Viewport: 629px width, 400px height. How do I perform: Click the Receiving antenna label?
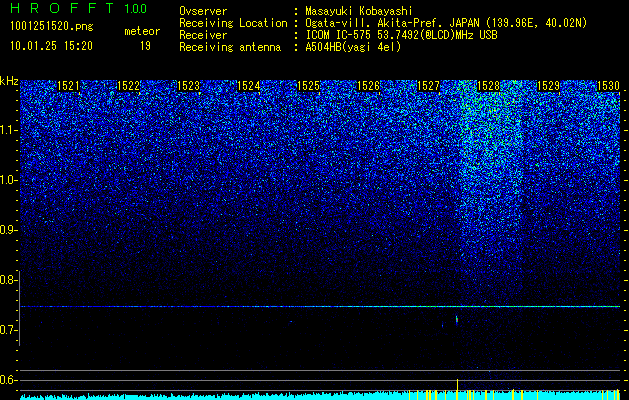230,47
